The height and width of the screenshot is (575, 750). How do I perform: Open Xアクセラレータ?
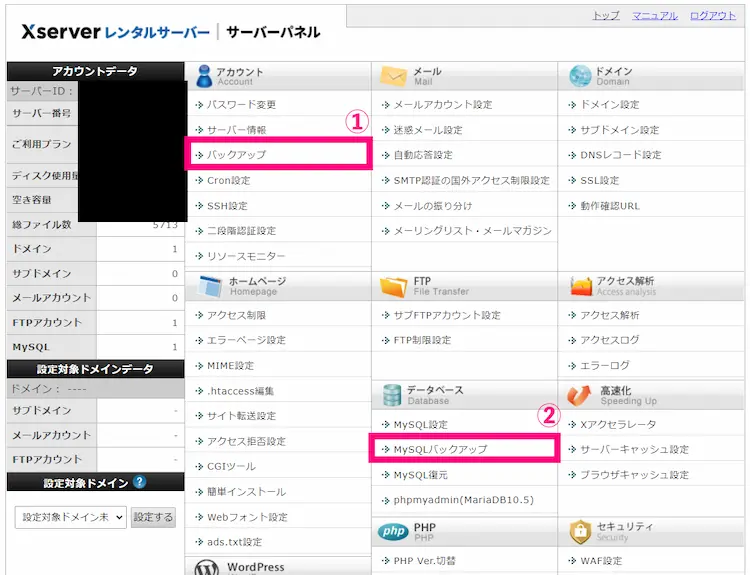pos(618,424)
